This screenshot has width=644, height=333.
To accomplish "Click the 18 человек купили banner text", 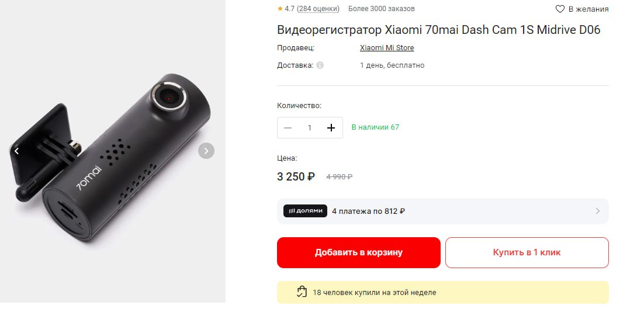I will (374, 292).
